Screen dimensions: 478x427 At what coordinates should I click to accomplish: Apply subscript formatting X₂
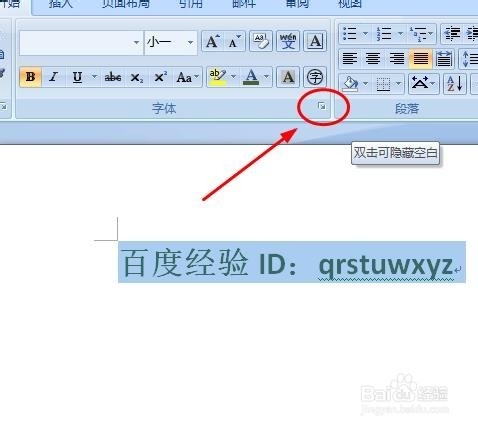tap(137, 78)
